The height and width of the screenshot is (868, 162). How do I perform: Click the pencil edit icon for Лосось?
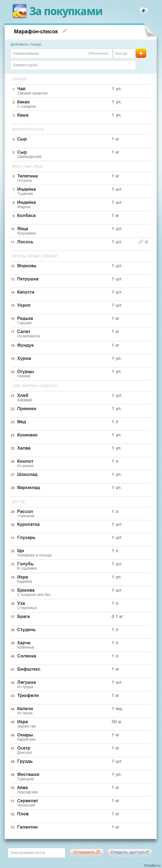click(141, 242)
